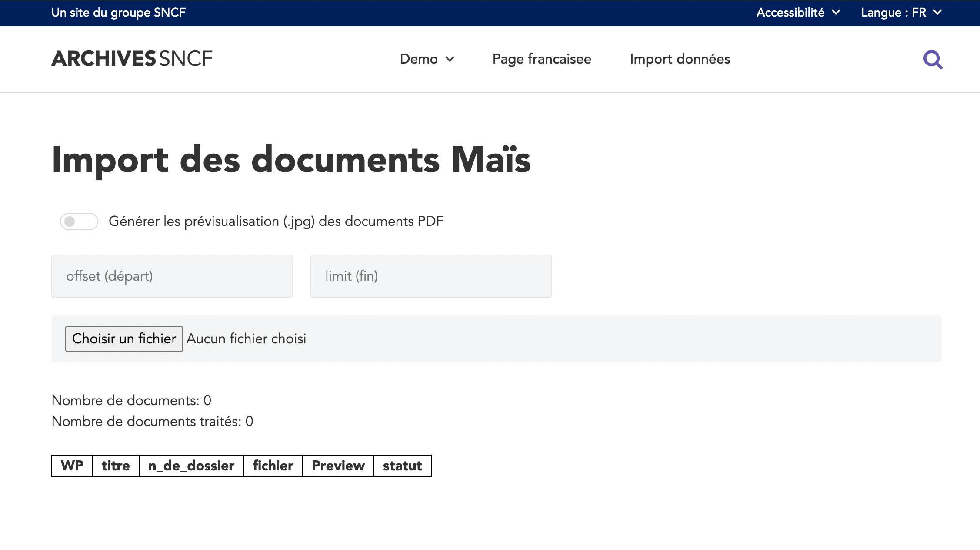Go to Page francaisee

542,59
